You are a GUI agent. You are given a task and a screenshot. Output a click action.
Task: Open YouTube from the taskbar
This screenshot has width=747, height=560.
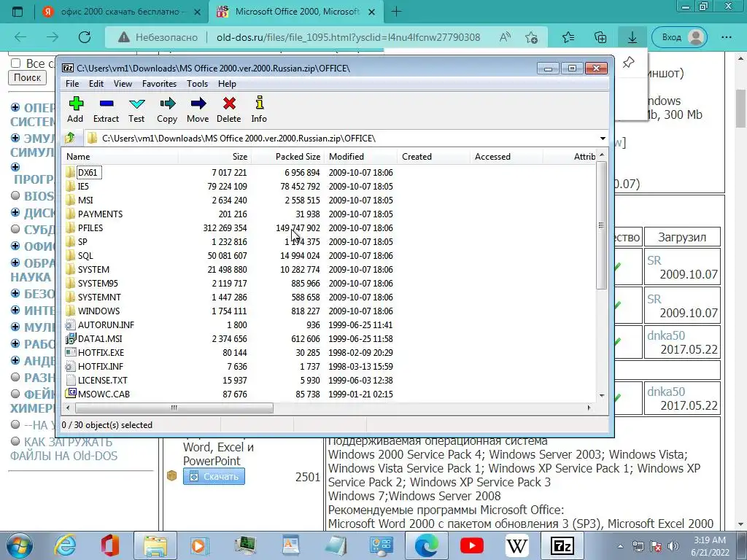[472, 545]
